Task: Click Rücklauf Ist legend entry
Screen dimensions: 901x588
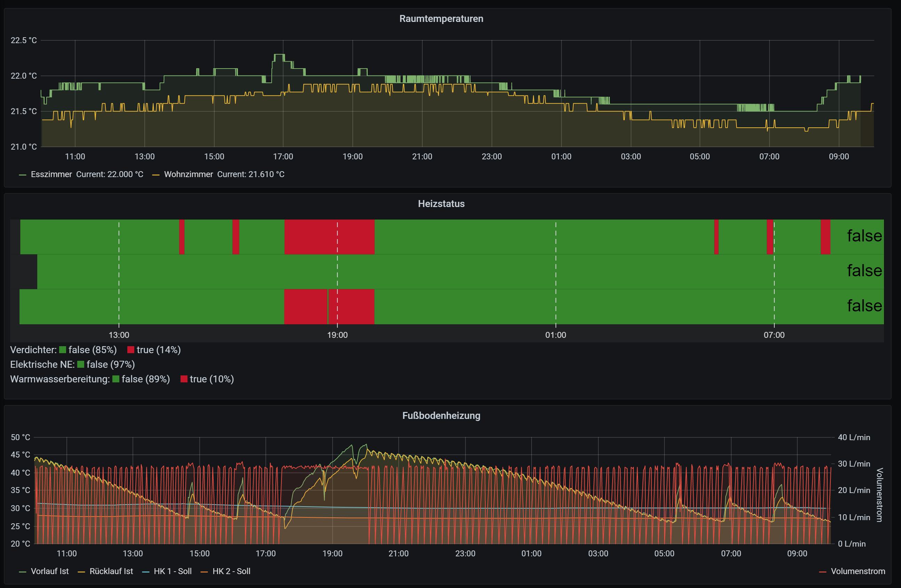Action: coord(111,571)
